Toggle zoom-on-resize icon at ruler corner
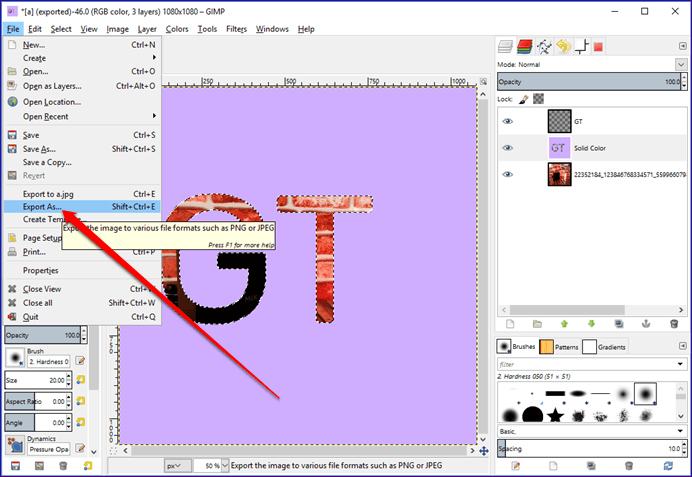The image size is (692, 477). click(x=484, y=82)
